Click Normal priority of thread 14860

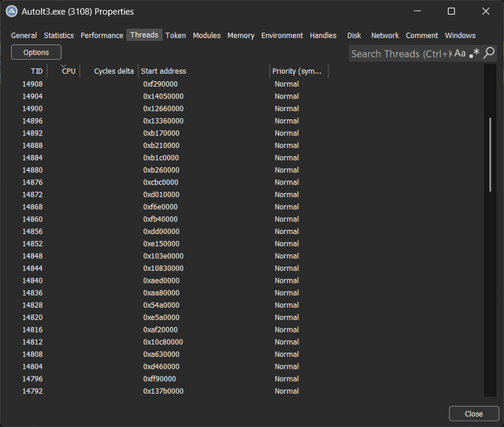[287, 219]
